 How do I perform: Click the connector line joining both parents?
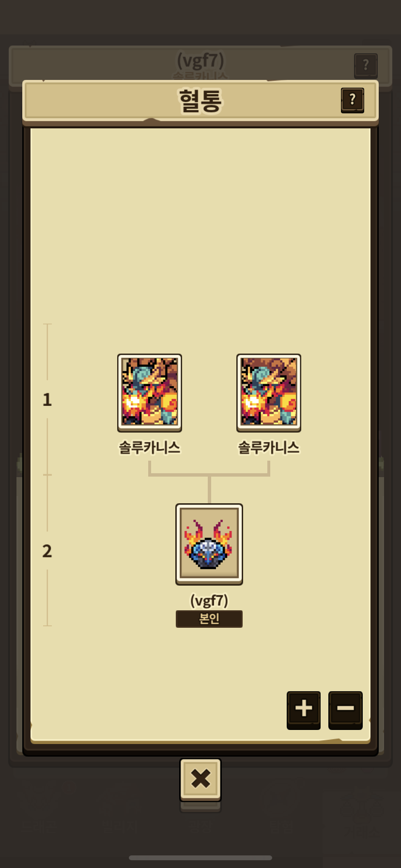point(209,475)
